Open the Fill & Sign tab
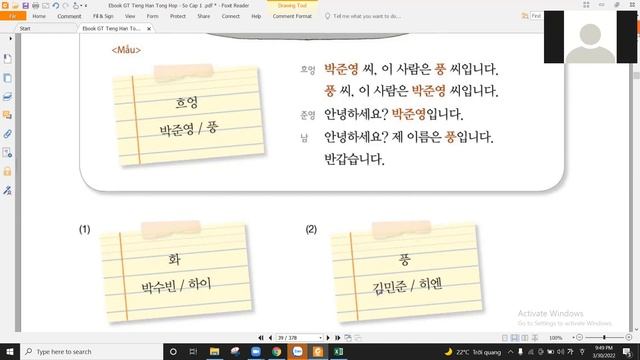640x360 pixels. pyautogui.click(x=103, y=16)
